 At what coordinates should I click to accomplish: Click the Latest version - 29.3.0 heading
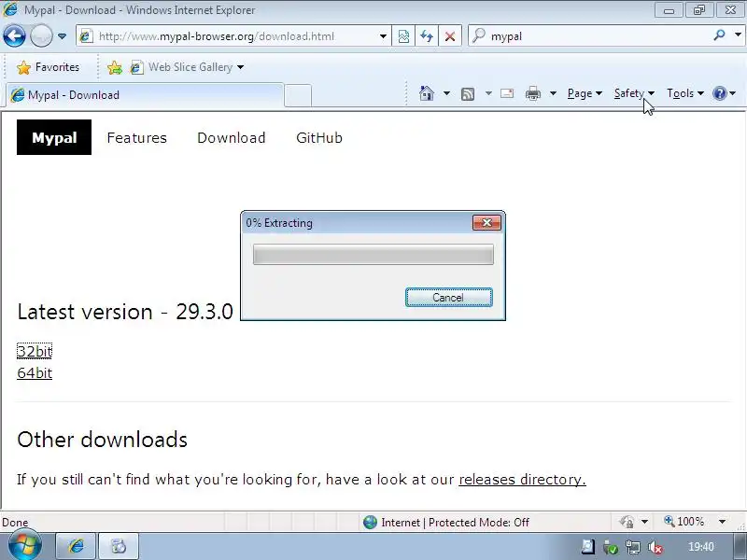125,312
